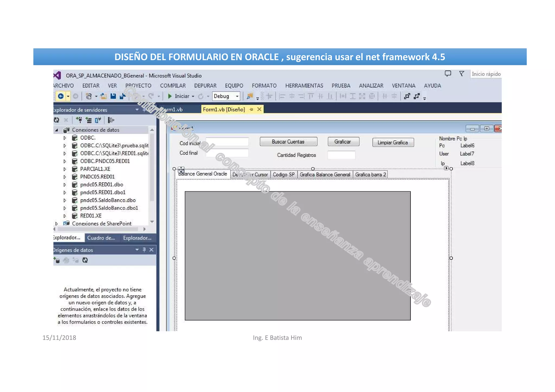Click the Send to Back layout icon
Screen dimensions: 555x392
417,96
